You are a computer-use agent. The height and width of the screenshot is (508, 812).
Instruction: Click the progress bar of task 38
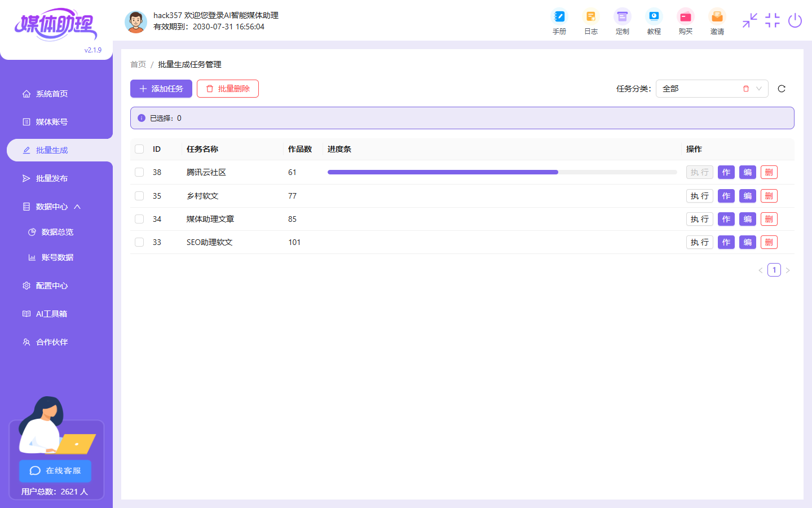(x=502, y=172)
